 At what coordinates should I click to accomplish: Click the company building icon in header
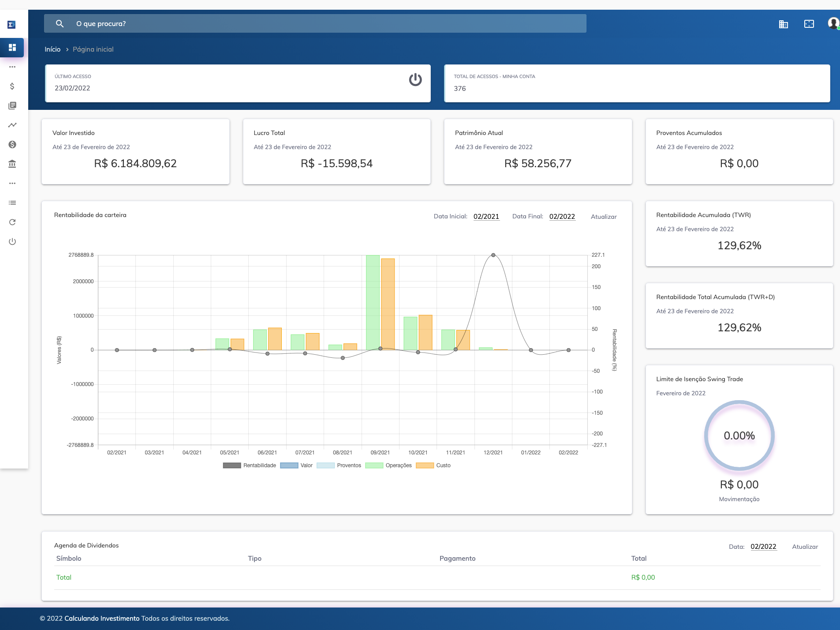coord(784,24)
